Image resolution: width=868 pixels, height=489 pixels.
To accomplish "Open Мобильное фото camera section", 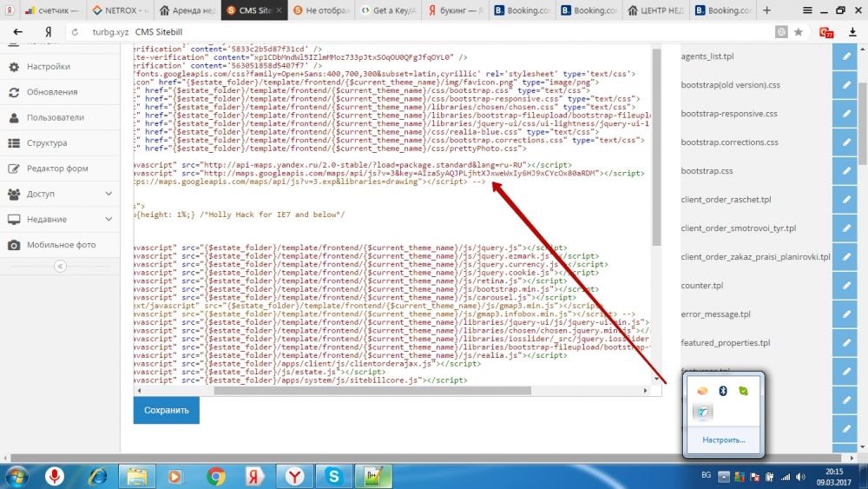I will [x=60, y=245].
